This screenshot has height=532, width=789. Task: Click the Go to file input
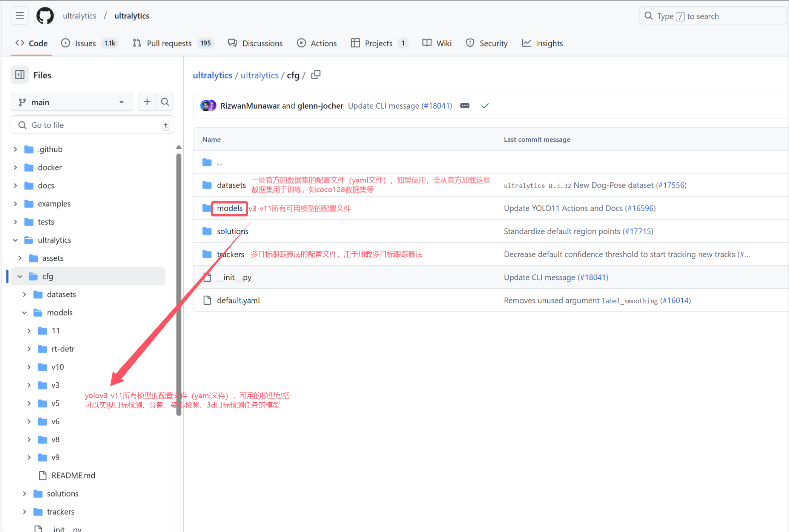click(x=92, y=125)
